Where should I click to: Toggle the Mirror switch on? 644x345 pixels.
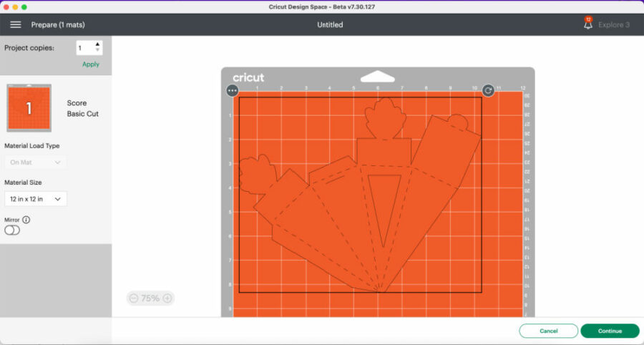click(12, 230)
